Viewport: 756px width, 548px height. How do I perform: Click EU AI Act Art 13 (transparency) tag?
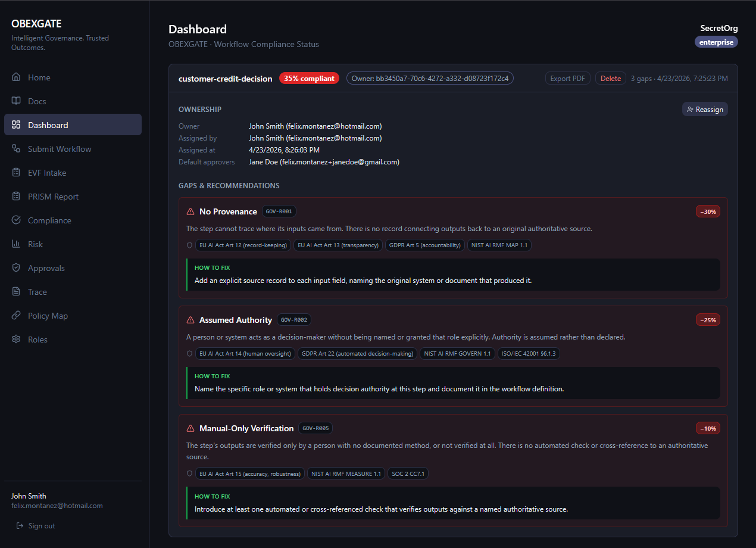338,245
